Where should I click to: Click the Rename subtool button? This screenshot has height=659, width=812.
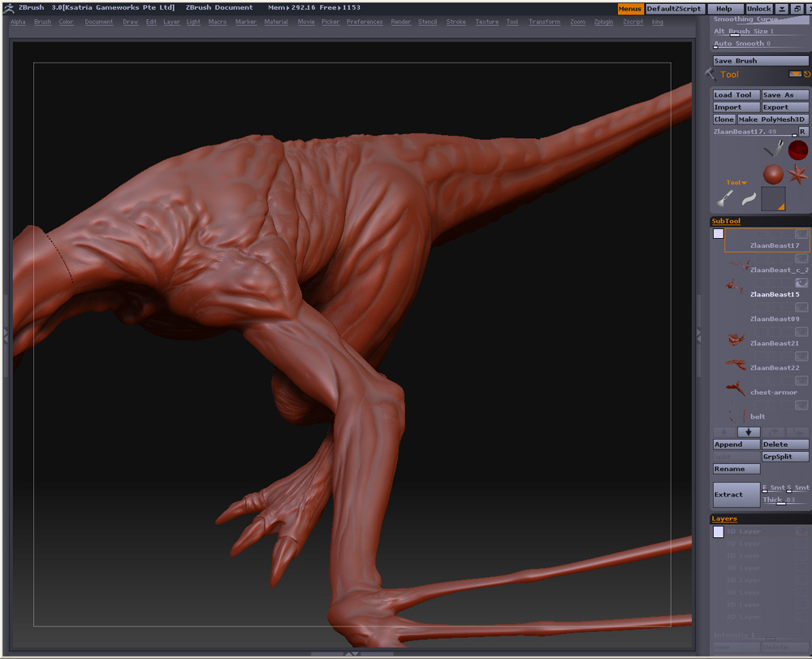[736, 469]
